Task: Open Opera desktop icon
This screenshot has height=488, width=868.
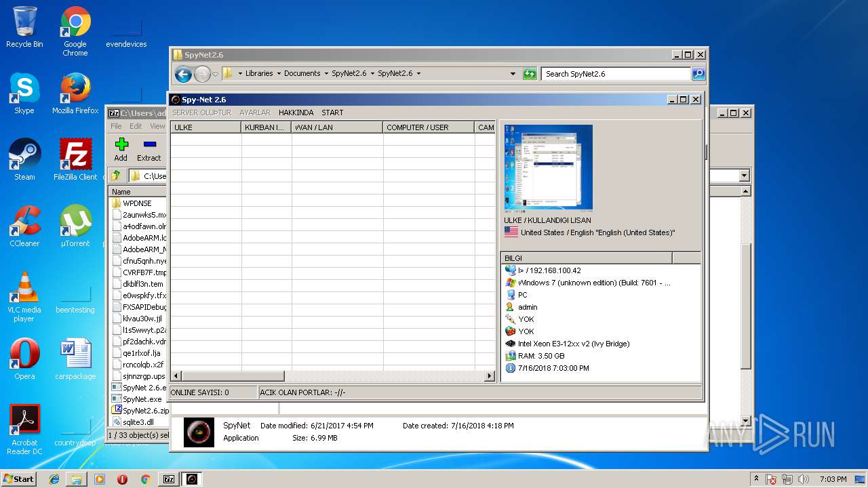Action: [24, 359]
